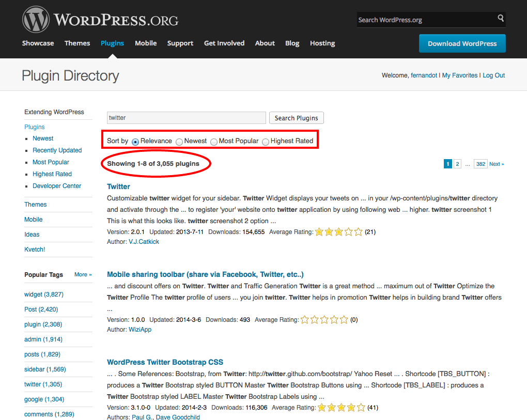Open author WiziApp link

point(140,330)
